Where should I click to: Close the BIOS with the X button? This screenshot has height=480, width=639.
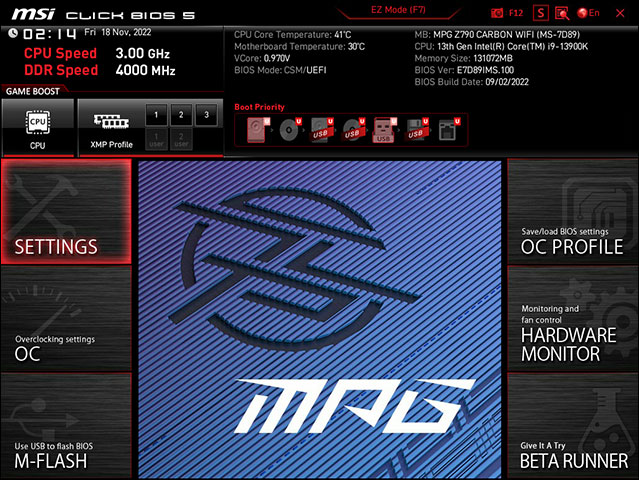point(620,13)
